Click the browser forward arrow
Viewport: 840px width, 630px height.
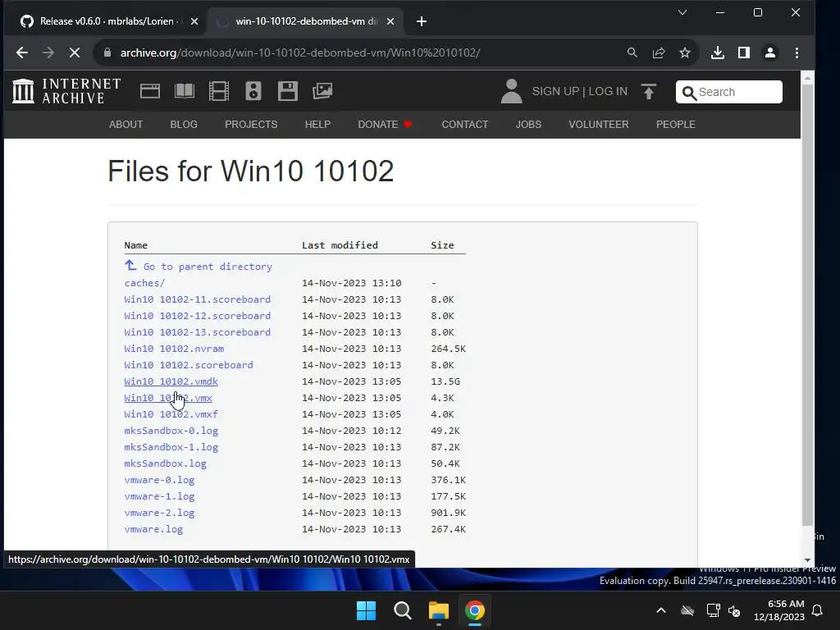coord(48,52)
